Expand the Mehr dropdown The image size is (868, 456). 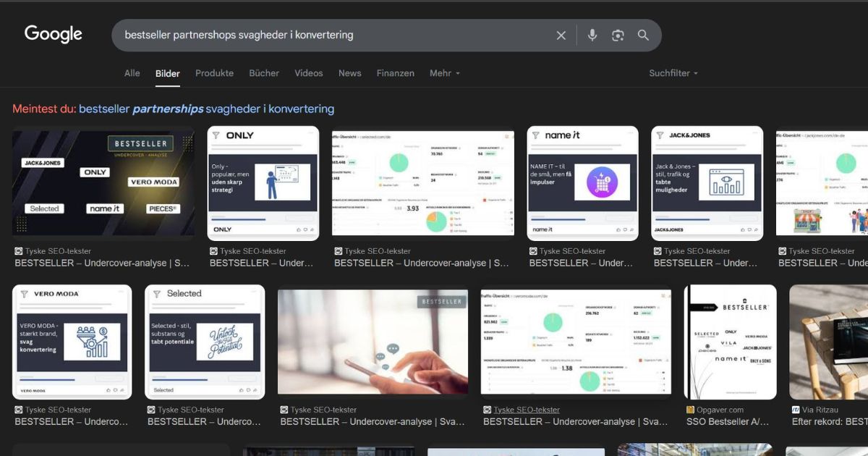point(445,73)
